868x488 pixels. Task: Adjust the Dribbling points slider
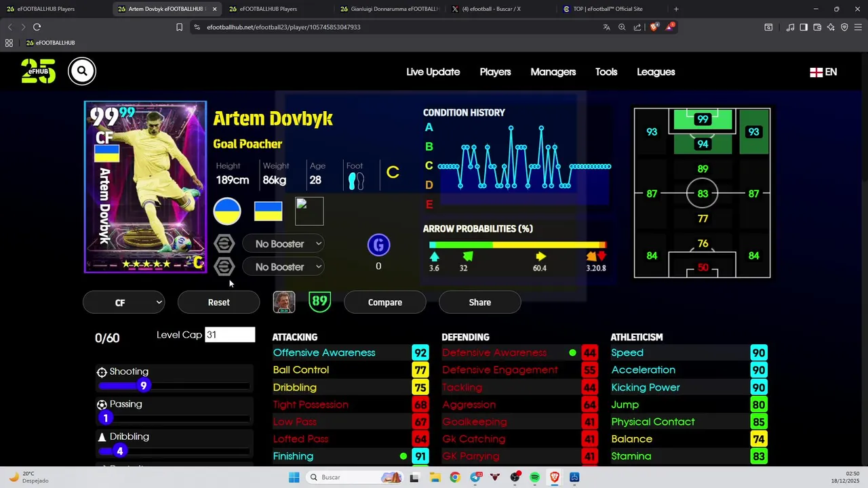[x=174, y=451]
